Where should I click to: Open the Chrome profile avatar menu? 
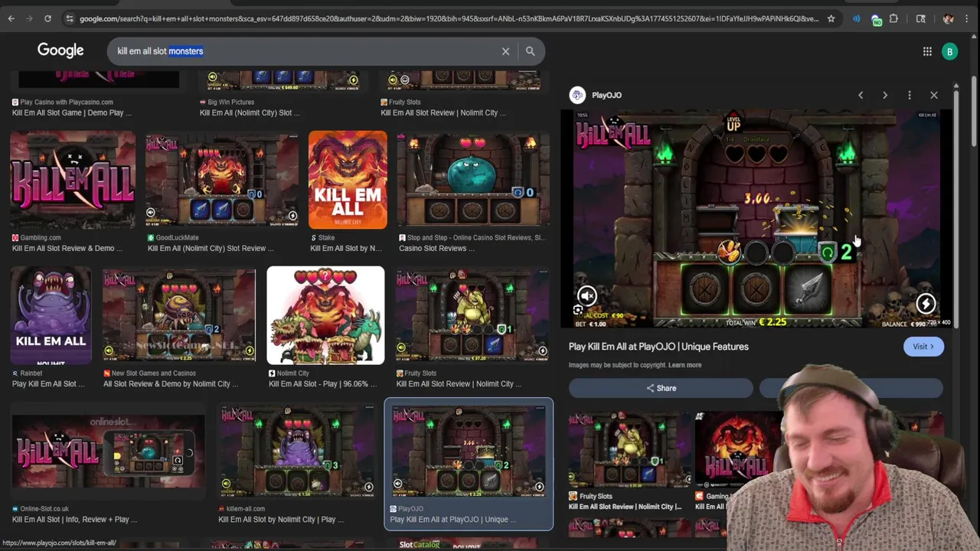949,18
